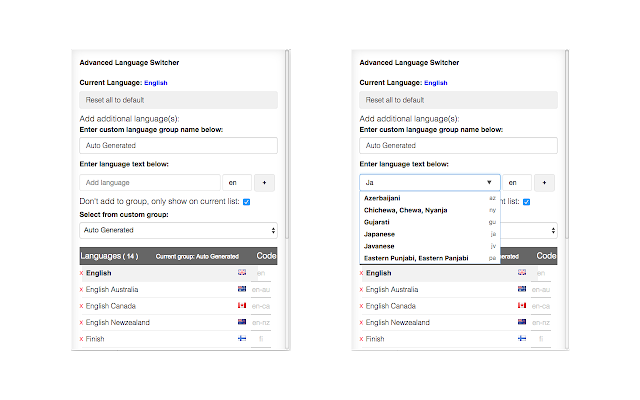
Task: Click New Zealand flag in right panel
Action: [522, 322]
